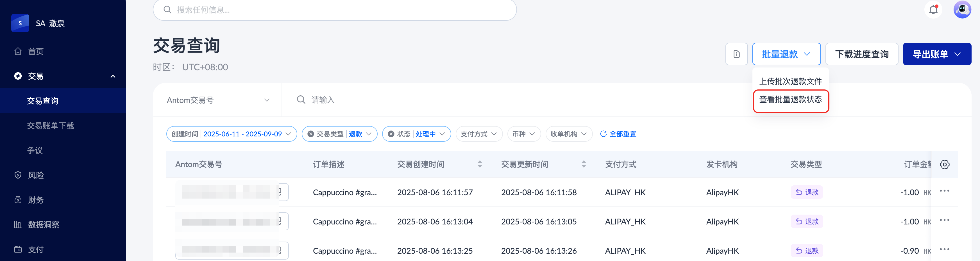The width and height of the screenshot is (980, 261).
Task: Select 查看批量退款状态 from the menu
Action: pyautogui.click(x=790, y=100)
